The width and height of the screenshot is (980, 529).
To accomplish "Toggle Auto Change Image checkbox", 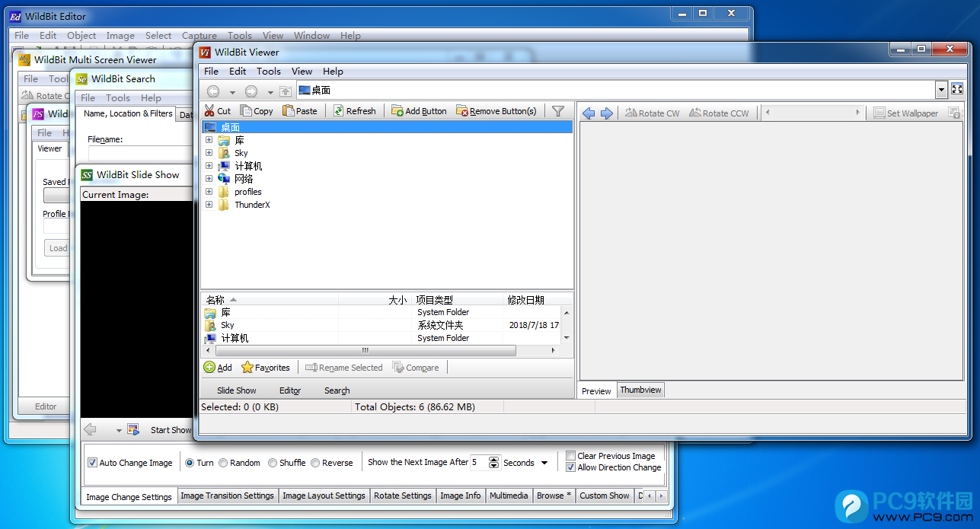I will (x=93, y=463).
